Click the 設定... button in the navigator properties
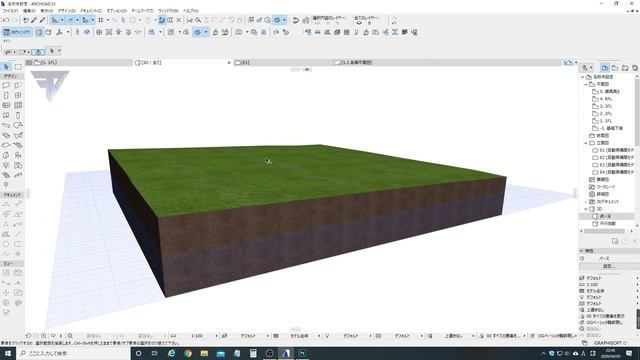This screenshot has width=640, height=360. 608,266
